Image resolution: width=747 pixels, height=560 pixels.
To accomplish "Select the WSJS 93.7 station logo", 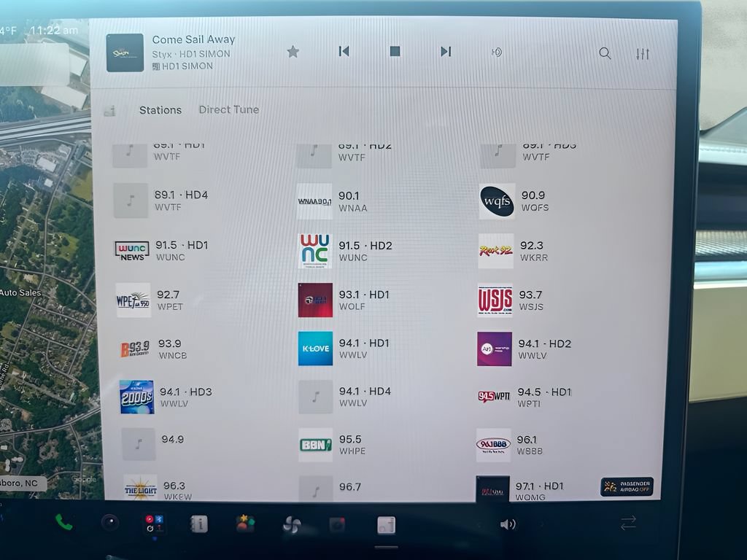I will pos(495,300).
